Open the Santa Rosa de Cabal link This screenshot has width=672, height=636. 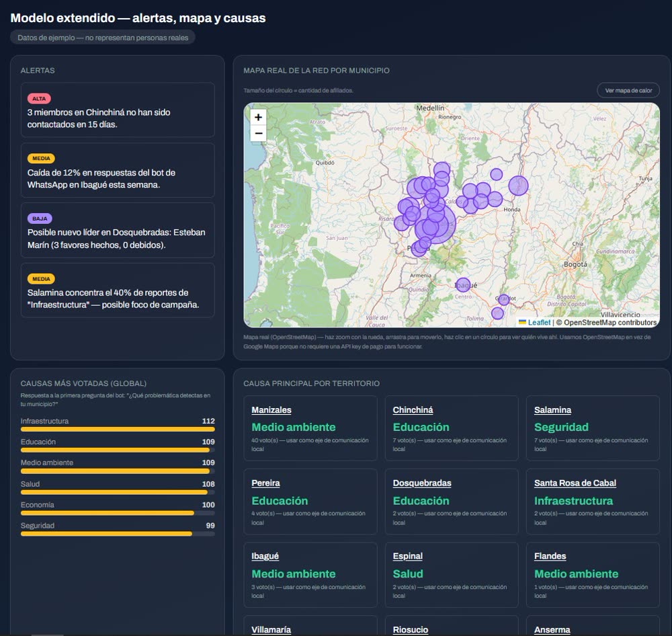pyautogui.click(x=575, y=483)
